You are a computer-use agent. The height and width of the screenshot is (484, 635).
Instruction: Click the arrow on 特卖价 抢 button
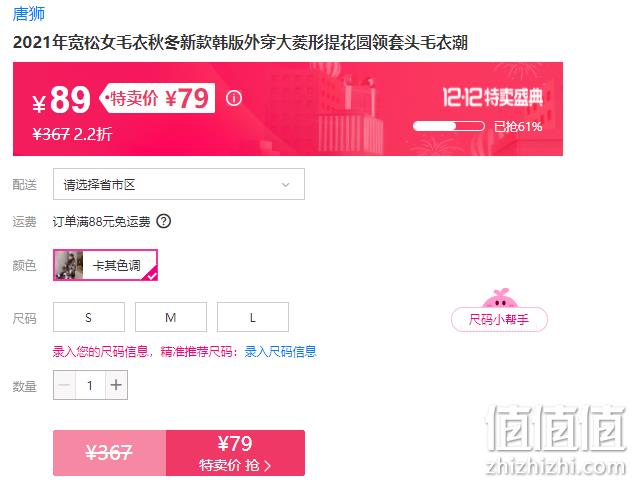tap(267, 466)
